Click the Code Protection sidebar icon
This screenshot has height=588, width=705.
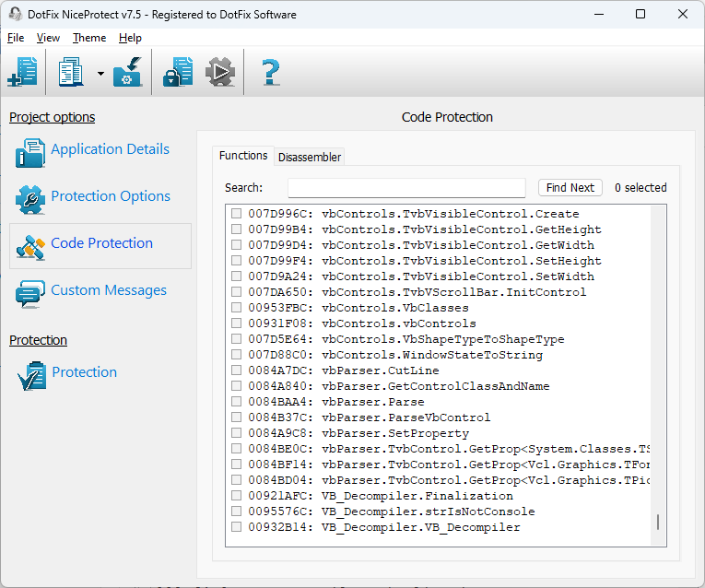click(30, 247)
